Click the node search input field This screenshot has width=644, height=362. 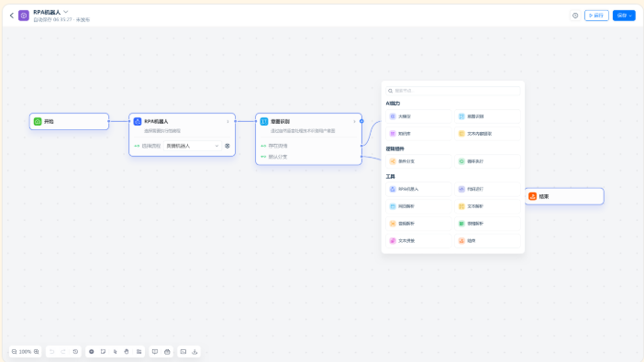coord(452,91)
